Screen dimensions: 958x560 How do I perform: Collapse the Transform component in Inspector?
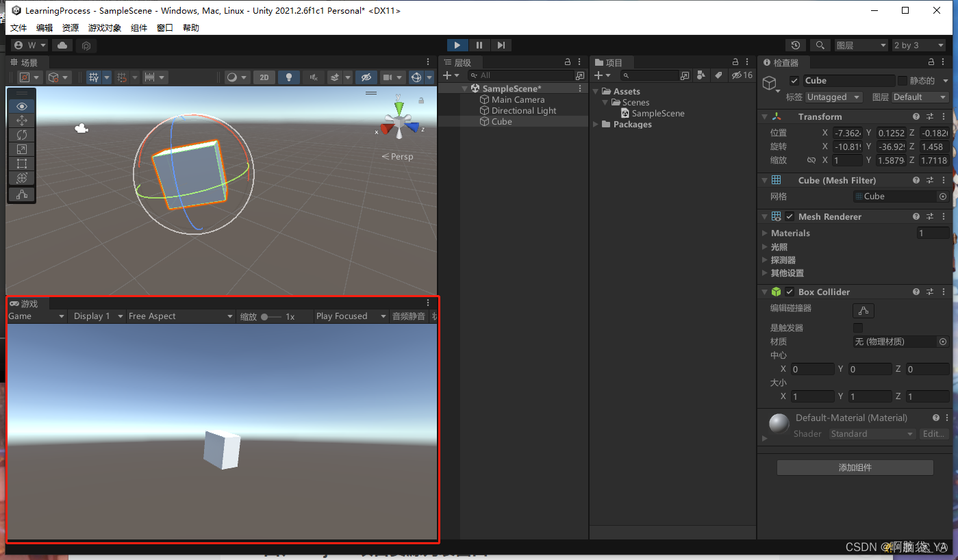(x=765, y=116)
